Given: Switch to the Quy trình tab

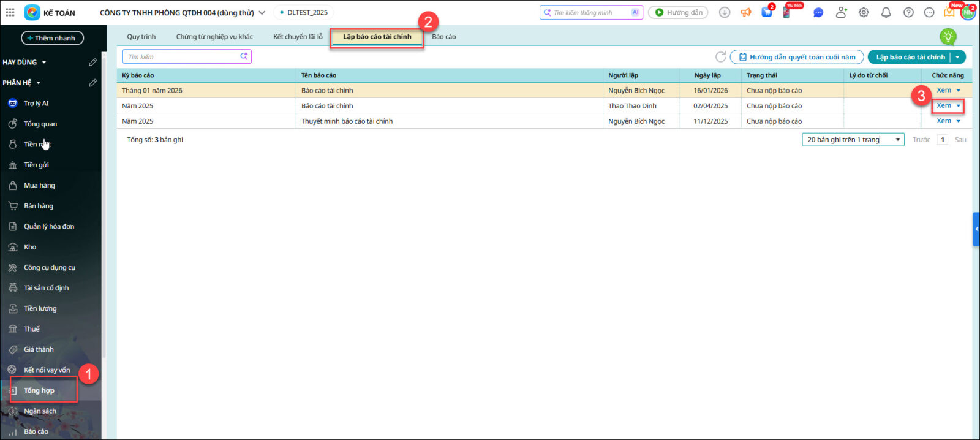Looking at the screenshot, I should tap(141, 37).
